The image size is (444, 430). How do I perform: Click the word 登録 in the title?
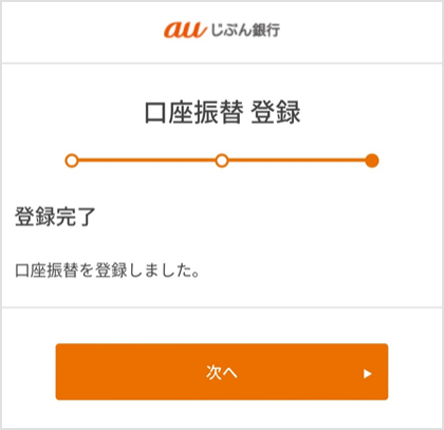(276, 112)
